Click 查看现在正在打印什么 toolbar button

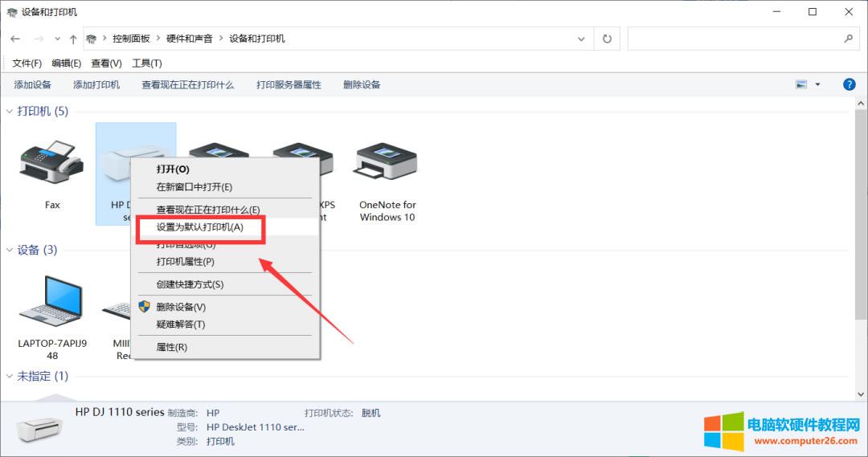click(187, 84)
